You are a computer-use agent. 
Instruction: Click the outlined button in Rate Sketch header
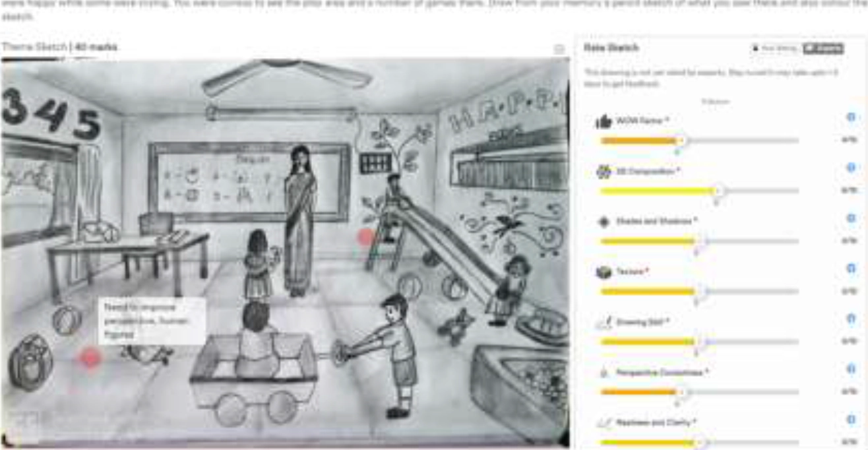point(774,48)
